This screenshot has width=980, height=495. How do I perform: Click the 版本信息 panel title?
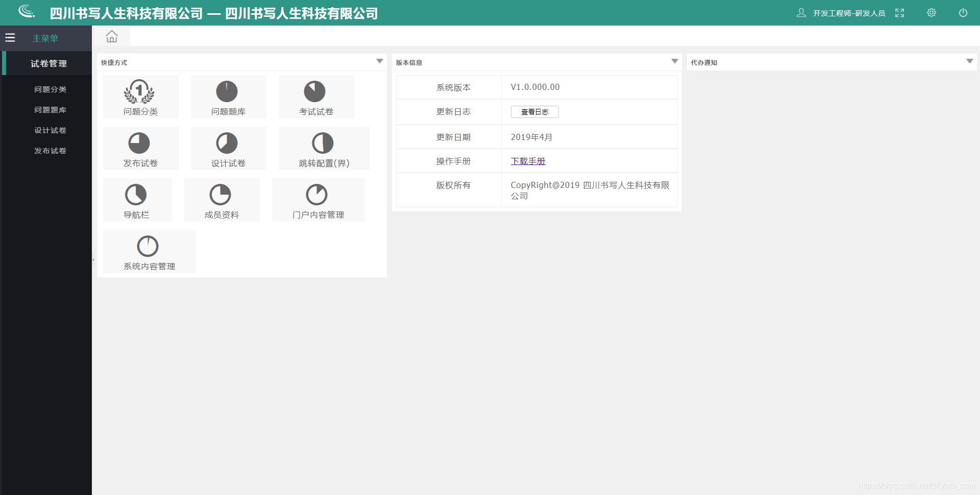(409, 62)
